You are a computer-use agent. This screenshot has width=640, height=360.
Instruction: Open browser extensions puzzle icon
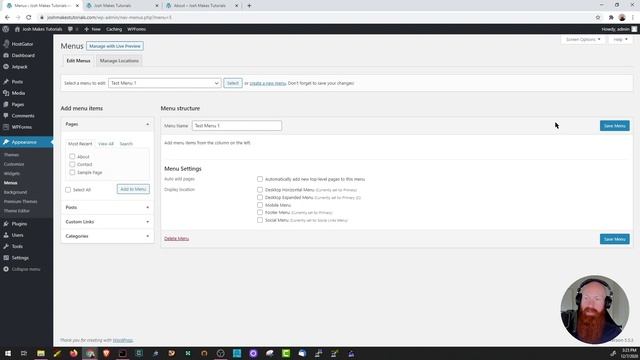[611, 18]
